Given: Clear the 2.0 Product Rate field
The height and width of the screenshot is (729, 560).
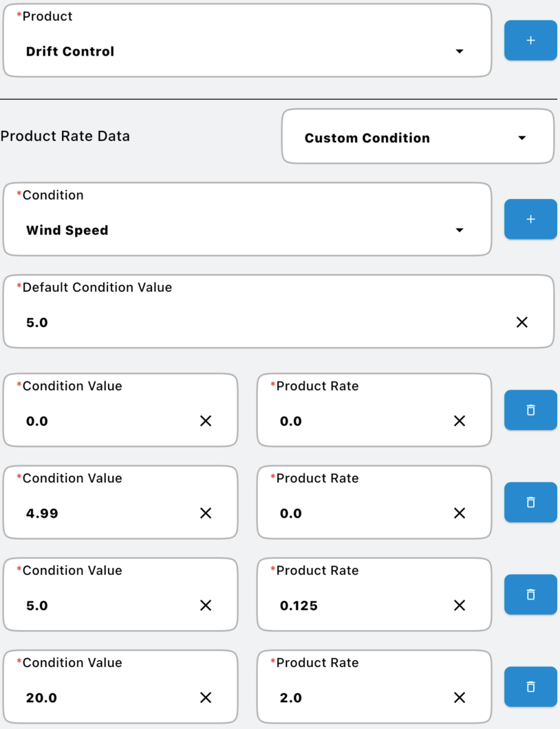Looking at the screenshot, I should pyautogui.click(x=459, y=698).
